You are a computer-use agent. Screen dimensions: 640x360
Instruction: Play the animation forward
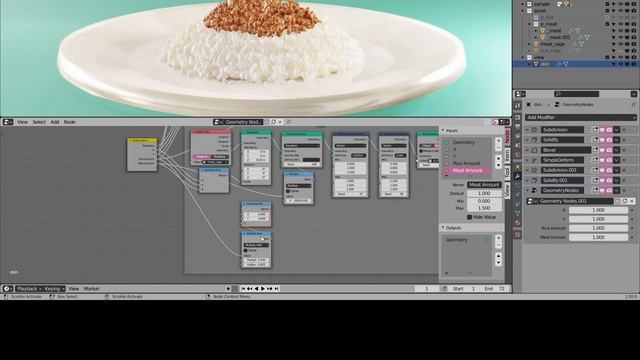(x=263, y=289)
